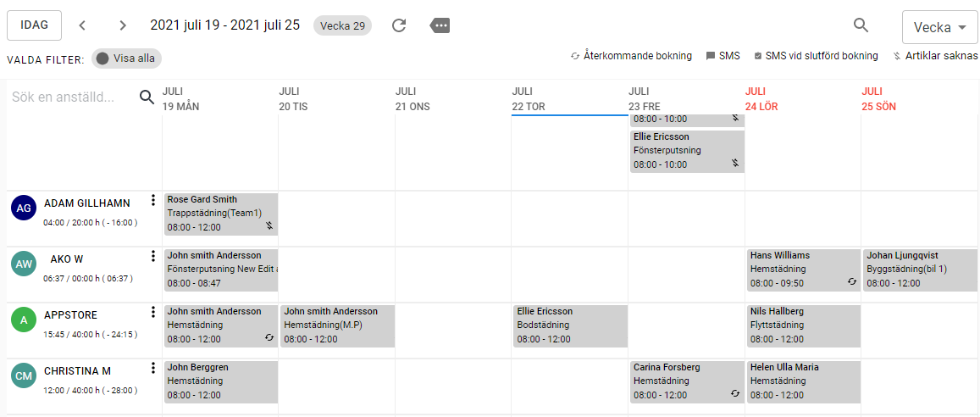Click the tag label icon in toolbar
980x417 pixels.
coord(440,25)
